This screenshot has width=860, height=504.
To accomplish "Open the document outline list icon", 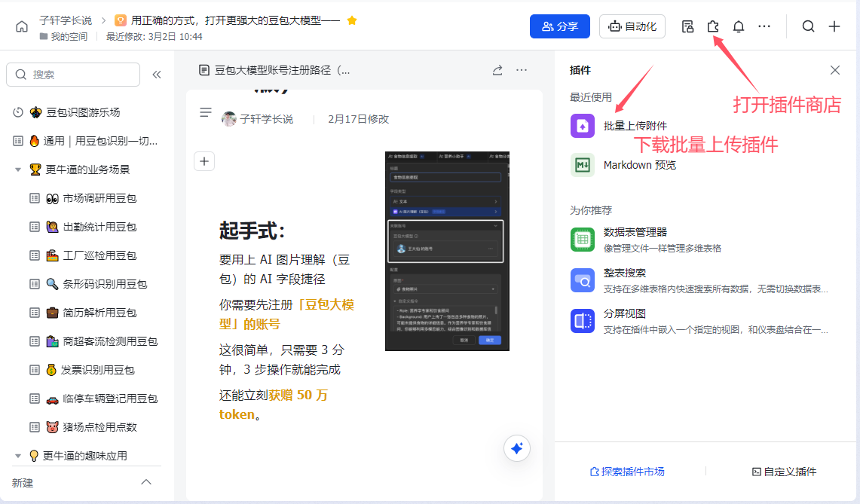I will pos(206,112).
